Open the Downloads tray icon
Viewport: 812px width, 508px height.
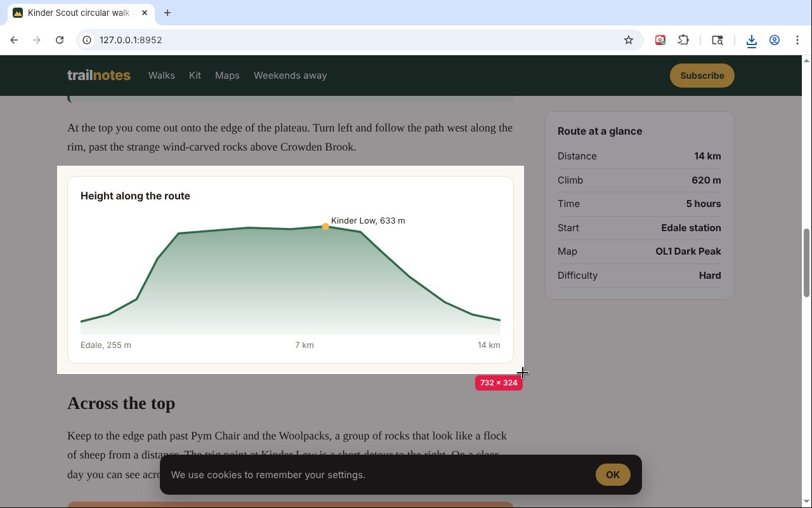[752, 41]
